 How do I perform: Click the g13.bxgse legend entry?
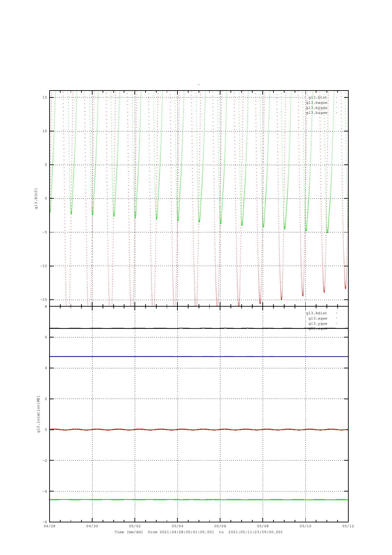click(316, 103)
